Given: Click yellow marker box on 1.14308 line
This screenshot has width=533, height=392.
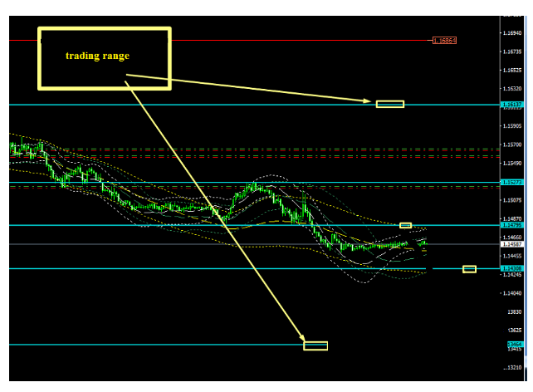Looking at the screenshot, I should [x=469, y=269].
